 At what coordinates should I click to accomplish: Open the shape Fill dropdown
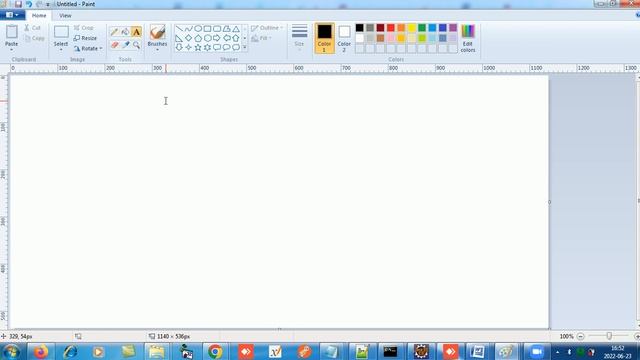[262, 38]
